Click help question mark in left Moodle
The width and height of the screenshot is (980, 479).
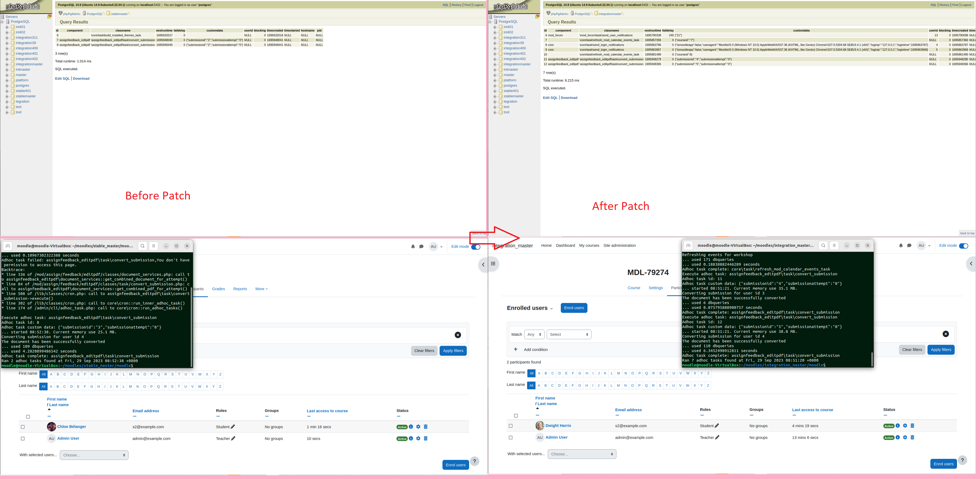tap(474, 461)
